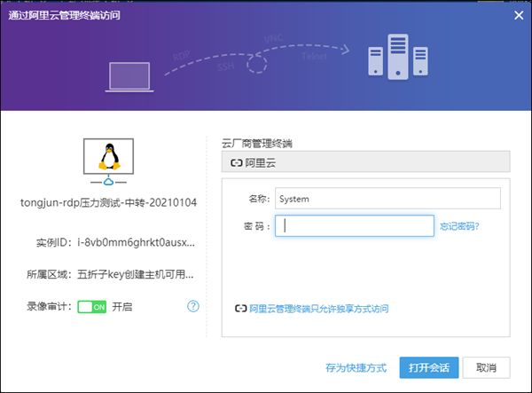This screenshot has height=393, width=532.
Task: Click the 打开会话 button
Action: (x=429, y=367)
